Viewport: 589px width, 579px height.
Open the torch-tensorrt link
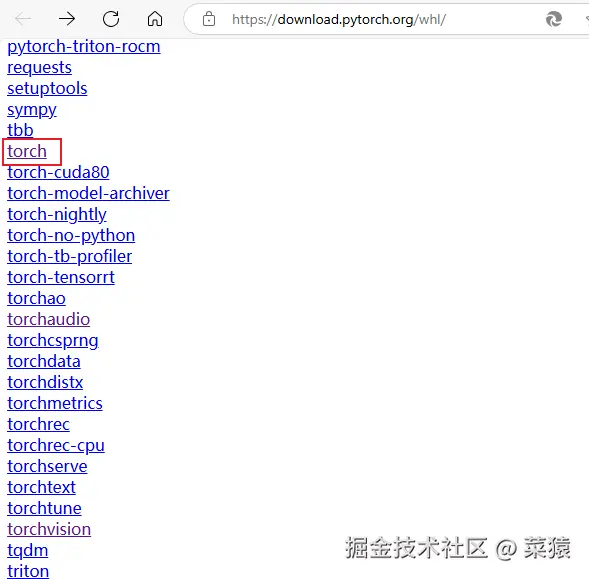(61, 278)
